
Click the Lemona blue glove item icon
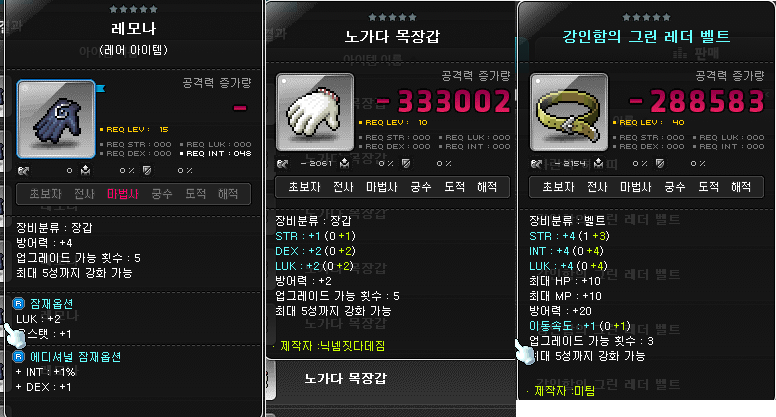[x=56, y=119]
